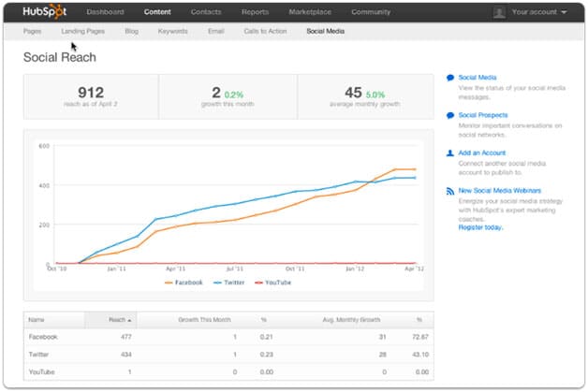Select the Social Media sub-tab
The height and width of the screenshot is (392, 588).
pos(326,31)
